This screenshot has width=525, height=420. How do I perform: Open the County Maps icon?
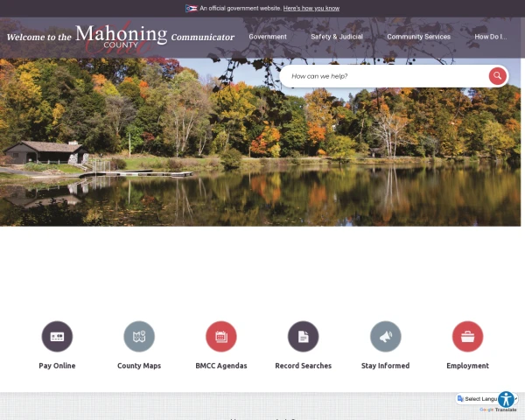139,336
